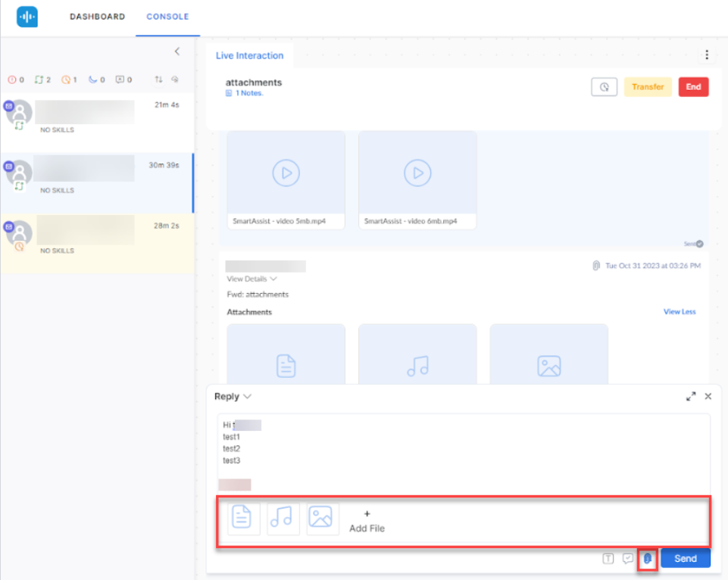Collapse the conversation list side panel
Viewport: 728px width, 580px height.
[x=177, y=51]
